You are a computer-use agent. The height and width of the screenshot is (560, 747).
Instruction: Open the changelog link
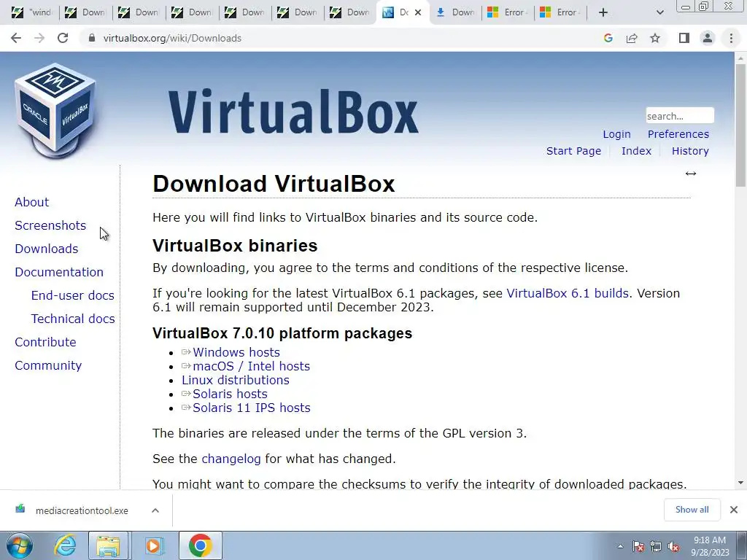231,459
